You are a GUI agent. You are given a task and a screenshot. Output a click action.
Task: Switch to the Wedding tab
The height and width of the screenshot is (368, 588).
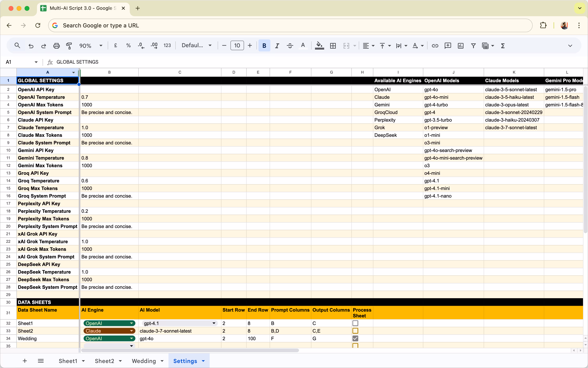[144, 361]
